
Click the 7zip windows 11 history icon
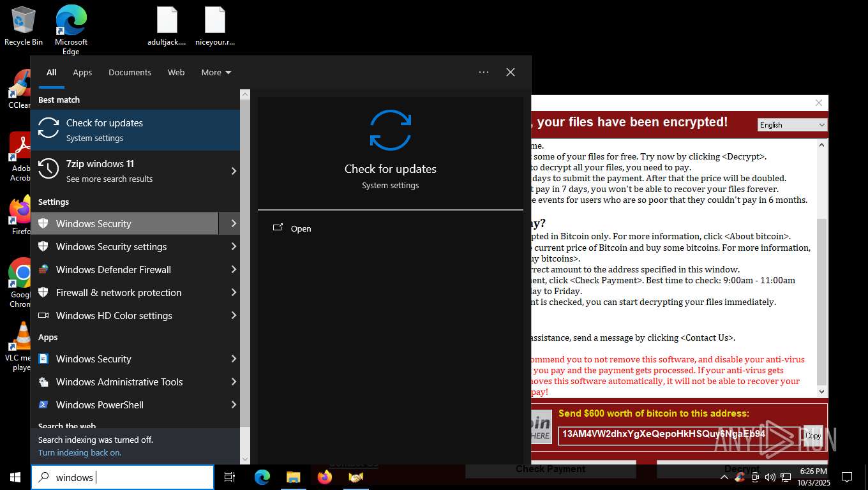click(x=49, y=168)
